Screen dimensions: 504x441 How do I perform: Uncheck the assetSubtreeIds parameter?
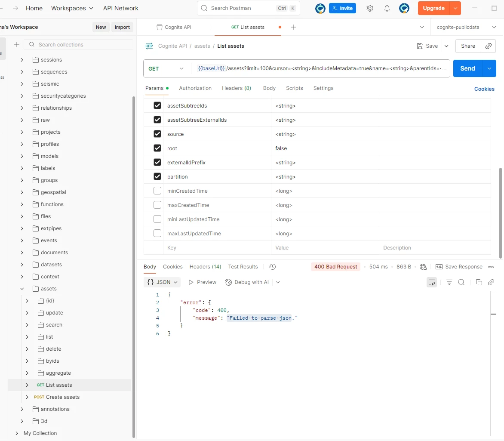pos(157,105)
